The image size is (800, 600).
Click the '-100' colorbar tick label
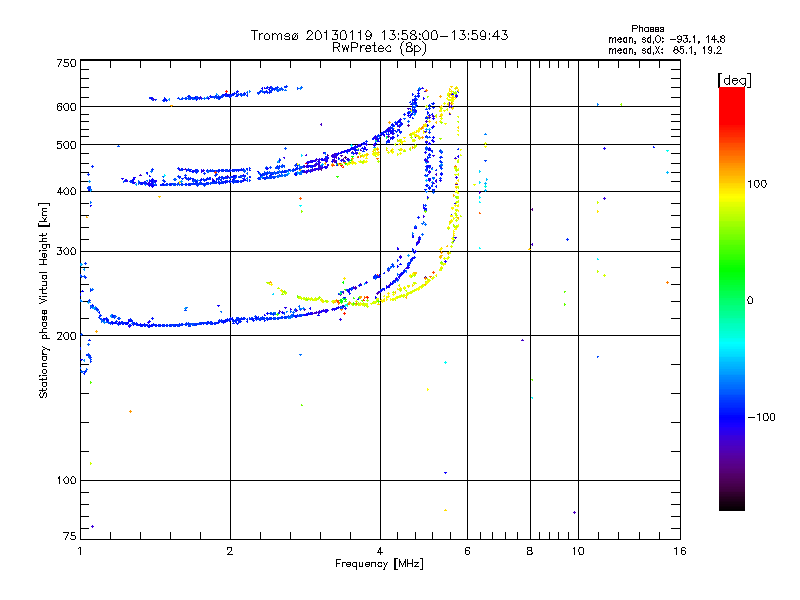tap(761, 417)
